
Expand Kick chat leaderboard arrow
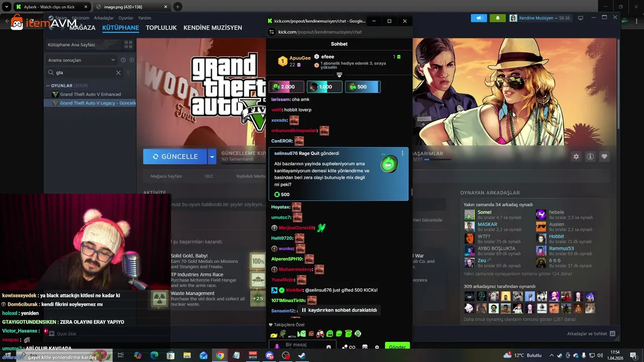pyautogui.click(x=339, y=75)
